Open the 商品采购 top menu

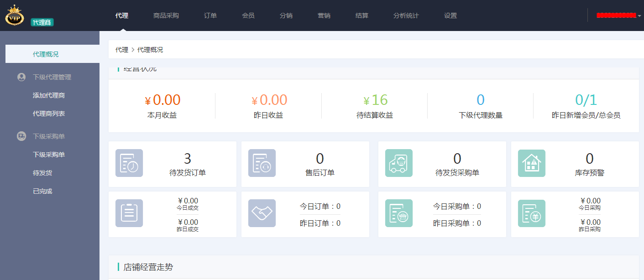click(166, 16)
